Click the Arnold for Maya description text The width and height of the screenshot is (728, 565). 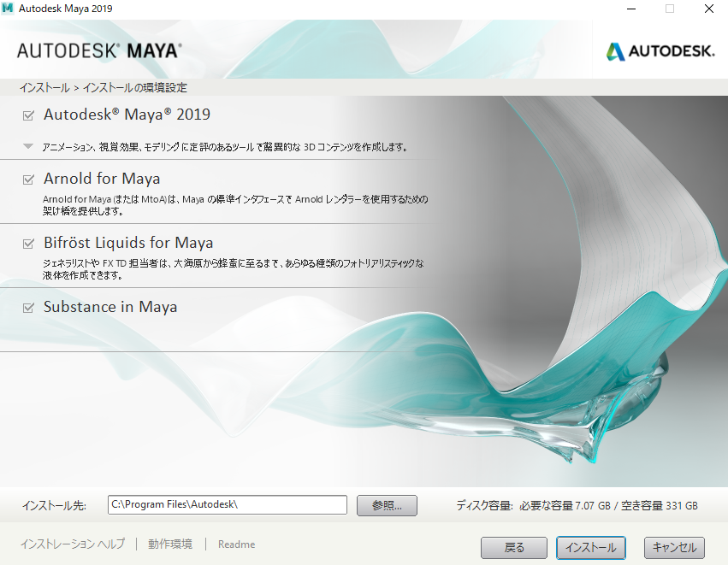[x=235, y=205]
